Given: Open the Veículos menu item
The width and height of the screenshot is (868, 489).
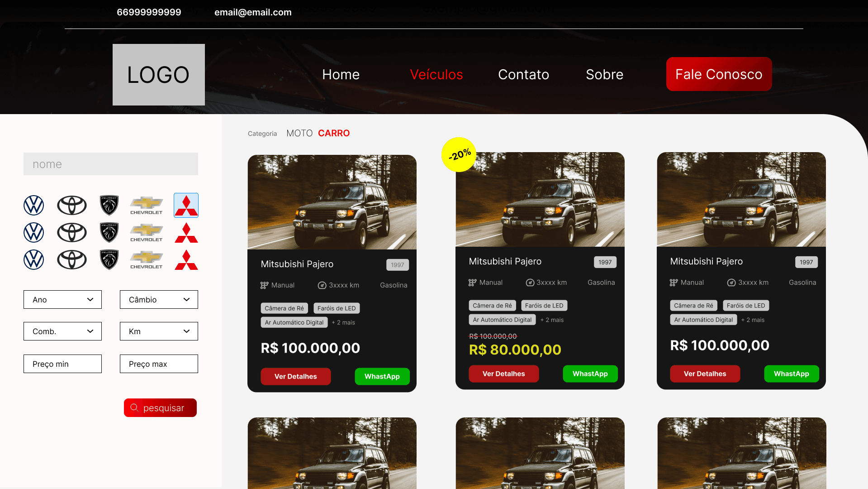Looking at the screenshot, I should pos(436,74).
